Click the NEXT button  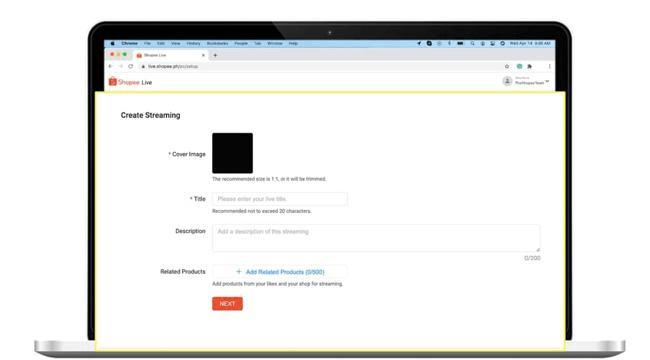pyautogui.click(x=227, y=304)
